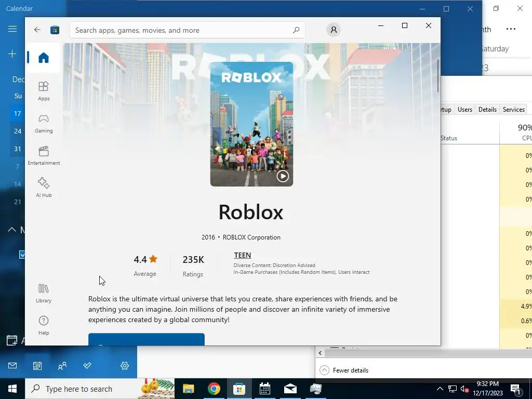Switch to Startup tab in Task Manager

(447, 110)
